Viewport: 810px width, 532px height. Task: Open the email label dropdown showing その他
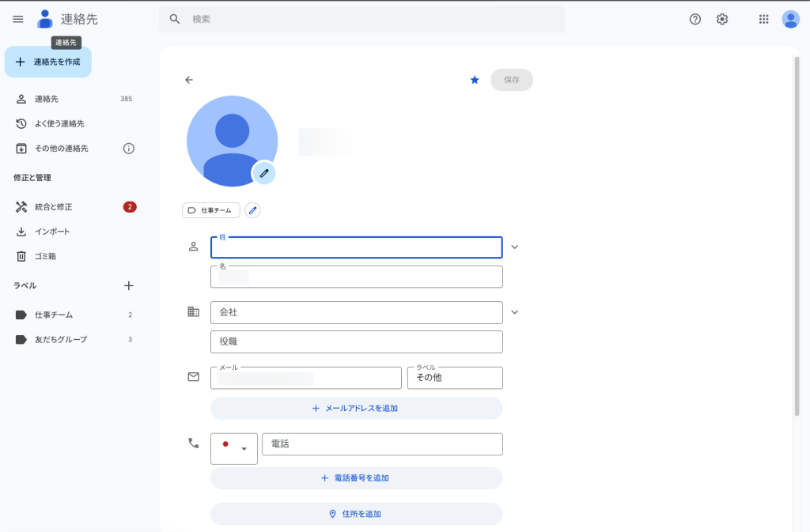pos(454,378)
